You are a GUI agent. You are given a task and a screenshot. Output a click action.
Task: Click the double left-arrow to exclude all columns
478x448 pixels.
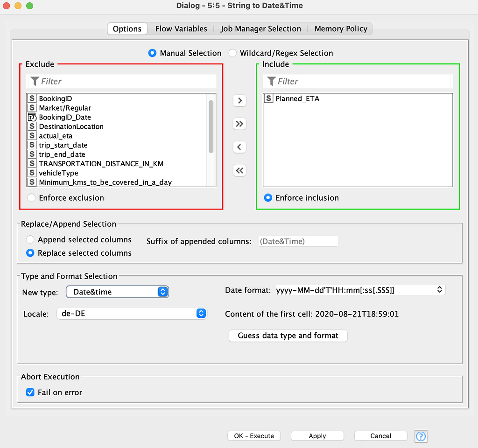click(x=239, y=170)
